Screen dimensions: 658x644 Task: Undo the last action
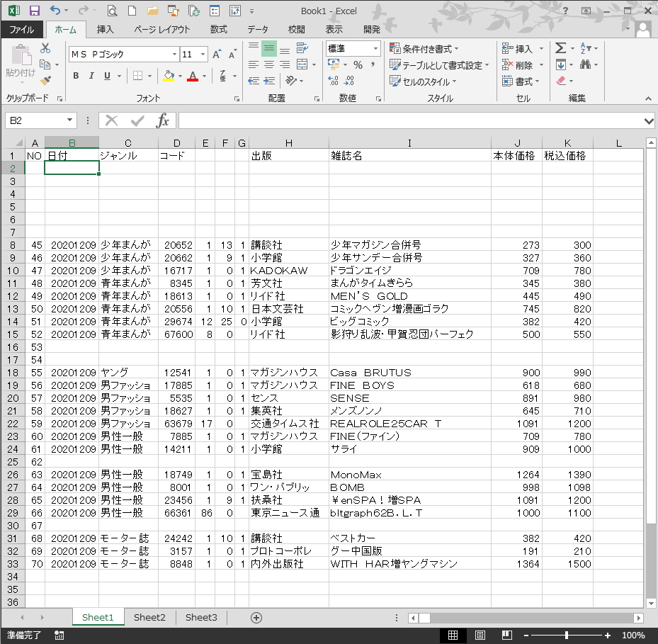[x=55, y=11]
